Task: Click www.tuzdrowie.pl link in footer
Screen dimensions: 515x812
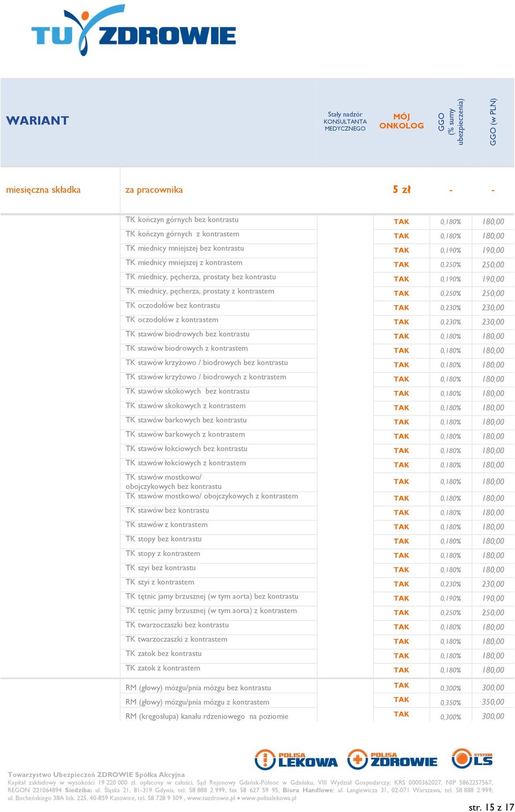Action: [211, 798]
